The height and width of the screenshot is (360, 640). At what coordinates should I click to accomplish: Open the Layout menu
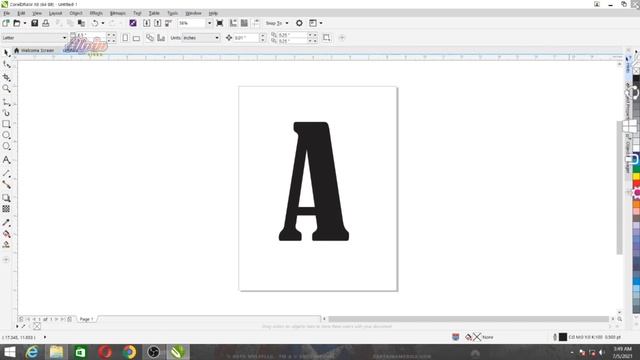pos(56,13)
